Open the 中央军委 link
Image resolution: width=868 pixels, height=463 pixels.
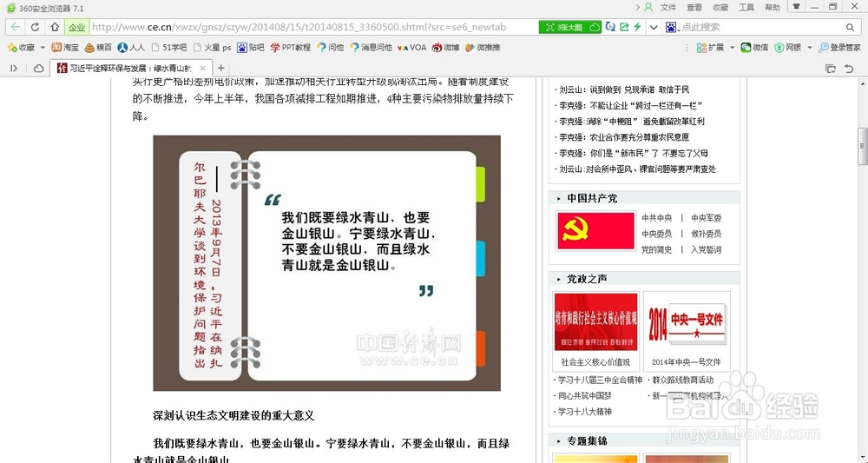pos(706,218)
